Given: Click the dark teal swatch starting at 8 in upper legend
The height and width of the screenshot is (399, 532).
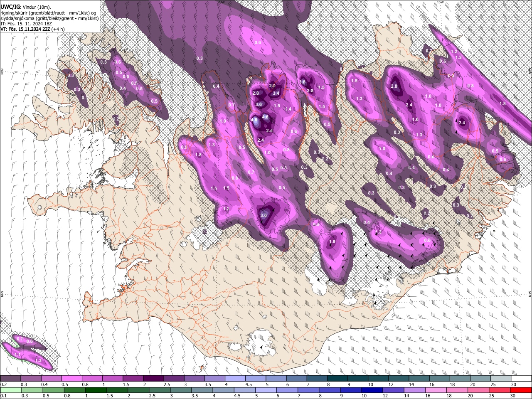Looking at the screenshot, I should pyautogui.click(x=337, y=379).
